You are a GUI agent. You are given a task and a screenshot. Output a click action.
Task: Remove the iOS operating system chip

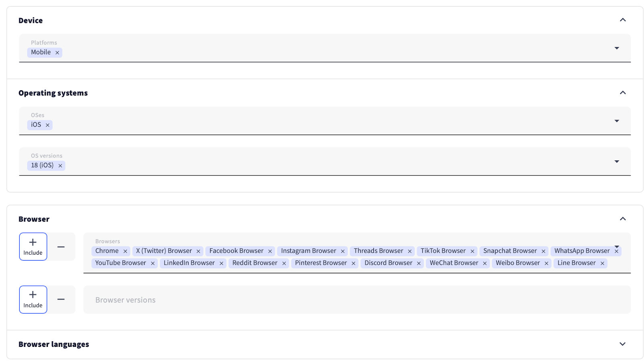click(x=47, y=125)
